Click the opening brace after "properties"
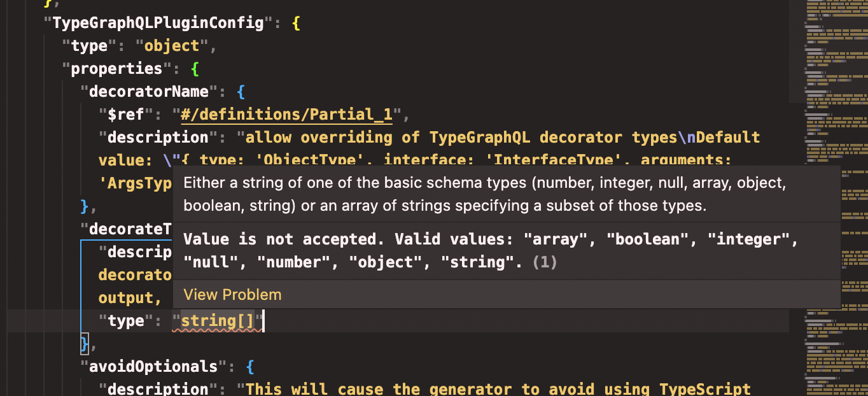868x396 pixels. [195, 69]
